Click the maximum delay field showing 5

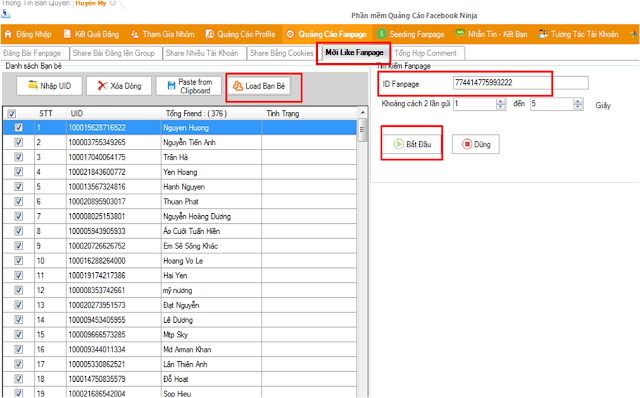(551, 104)
